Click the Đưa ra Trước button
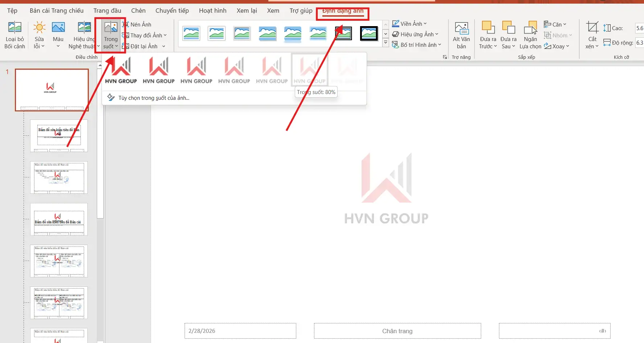This screenshot has height=343, width=644. pos(488,34)
